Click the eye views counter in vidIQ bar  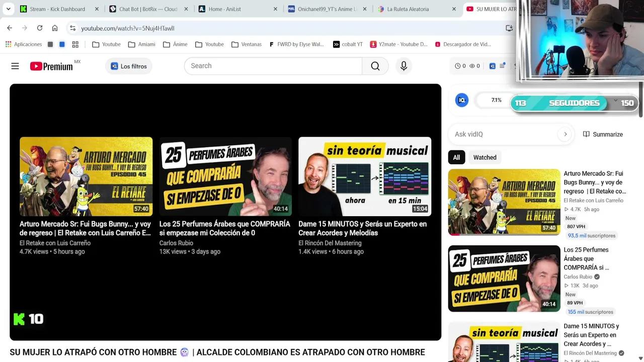(474, 66)
